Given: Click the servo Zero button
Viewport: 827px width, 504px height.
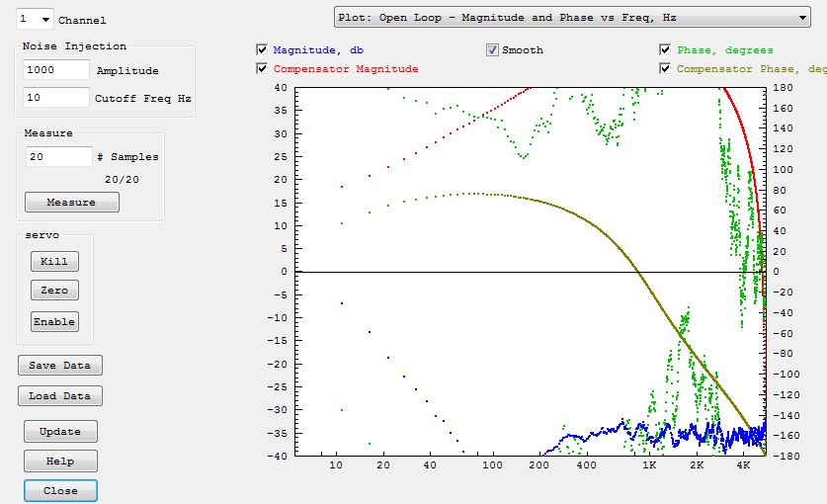Looking at the screenshot, I should pos(54,291).
